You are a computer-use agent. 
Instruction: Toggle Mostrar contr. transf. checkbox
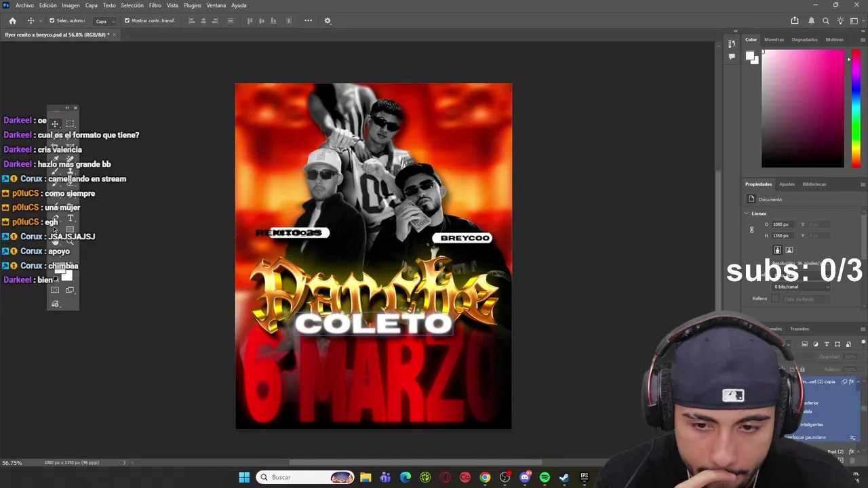pos(127,20)
